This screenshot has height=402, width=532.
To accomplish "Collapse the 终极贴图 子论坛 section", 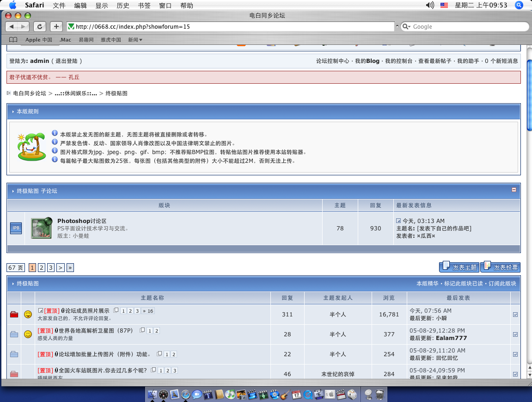I will [x=514, y=190].
